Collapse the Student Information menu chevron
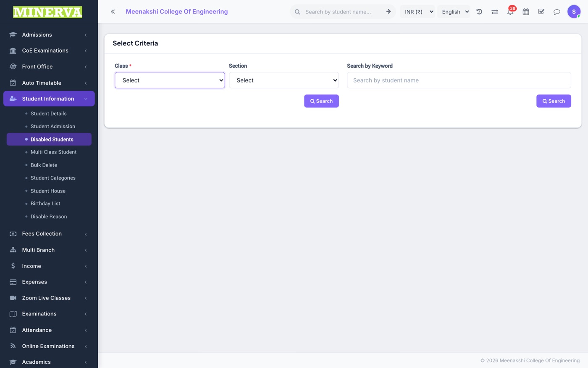This screenshot has width=588, height=368. pyautogui.click(x=86, y=99)
